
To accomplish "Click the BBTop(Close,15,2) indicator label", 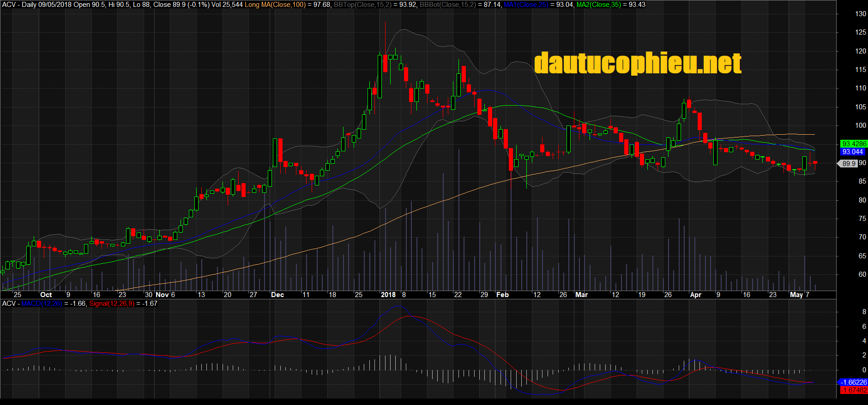I will pyautogui.click(x=363, y=5).
